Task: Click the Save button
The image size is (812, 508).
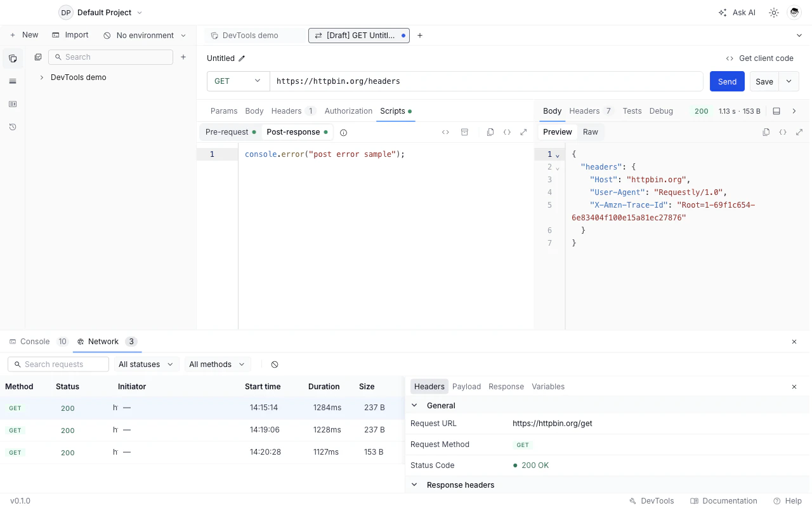Action: pyautogui.click(x=764, y=81)
